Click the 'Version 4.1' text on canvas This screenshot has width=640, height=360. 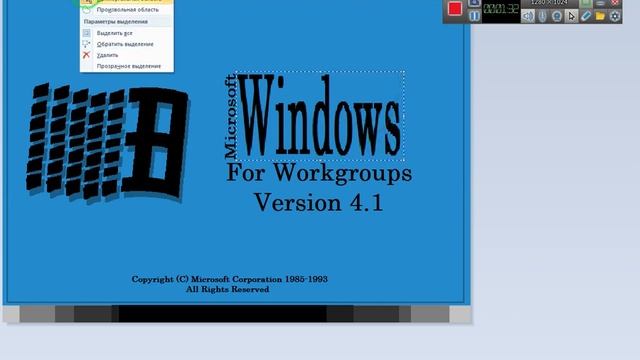[319, 202]
